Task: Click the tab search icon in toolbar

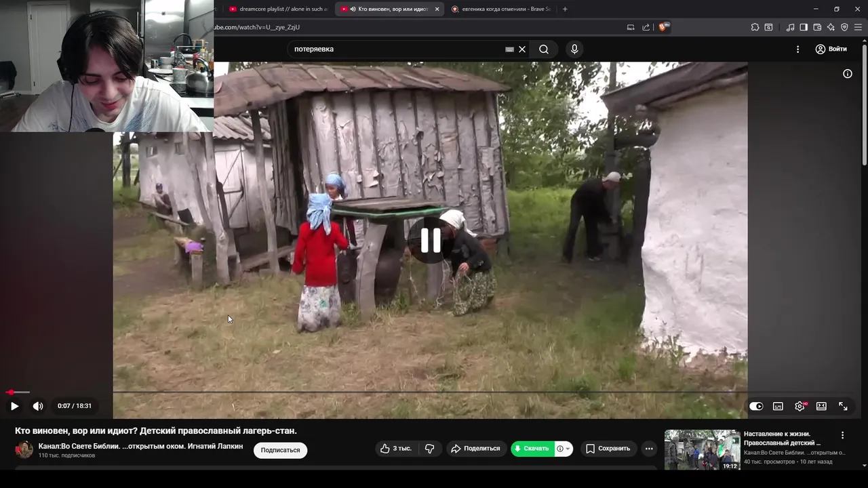Action: tap(768, 27)
